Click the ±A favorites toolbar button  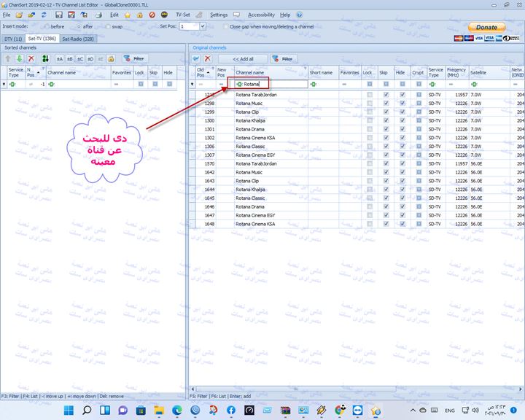[x=60, y=59]
